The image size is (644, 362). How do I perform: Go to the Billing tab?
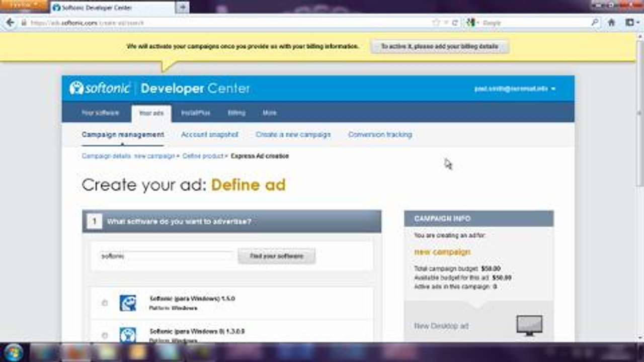click(x=236, y=113)
